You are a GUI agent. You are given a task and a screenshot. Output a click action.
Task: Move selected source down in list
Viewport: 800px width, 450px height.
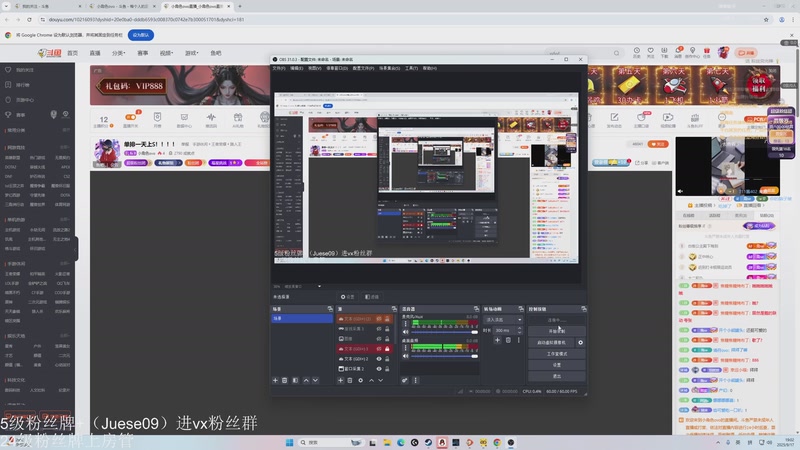pos(381,380)
